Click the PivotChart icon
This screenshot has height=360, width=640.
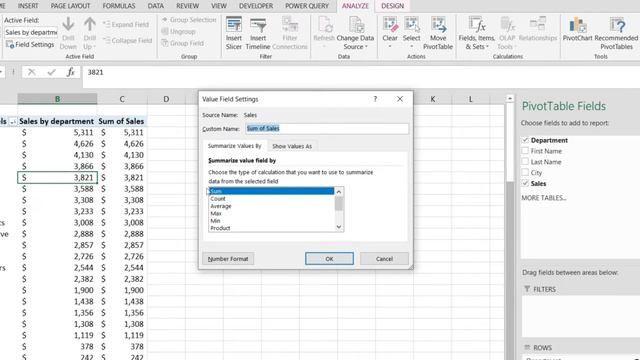[x=577, y=24]
